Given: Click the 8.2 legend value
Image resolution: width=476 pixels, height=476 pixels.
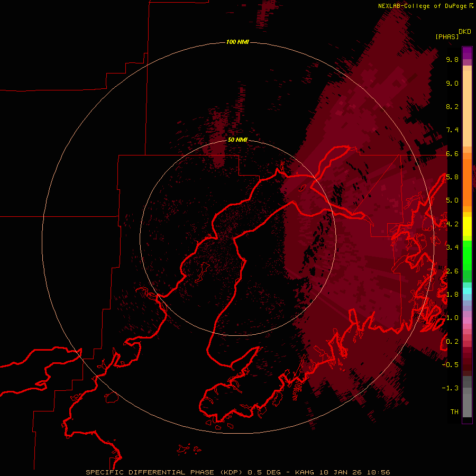Looking at the screenshot, I should (452, 106).
